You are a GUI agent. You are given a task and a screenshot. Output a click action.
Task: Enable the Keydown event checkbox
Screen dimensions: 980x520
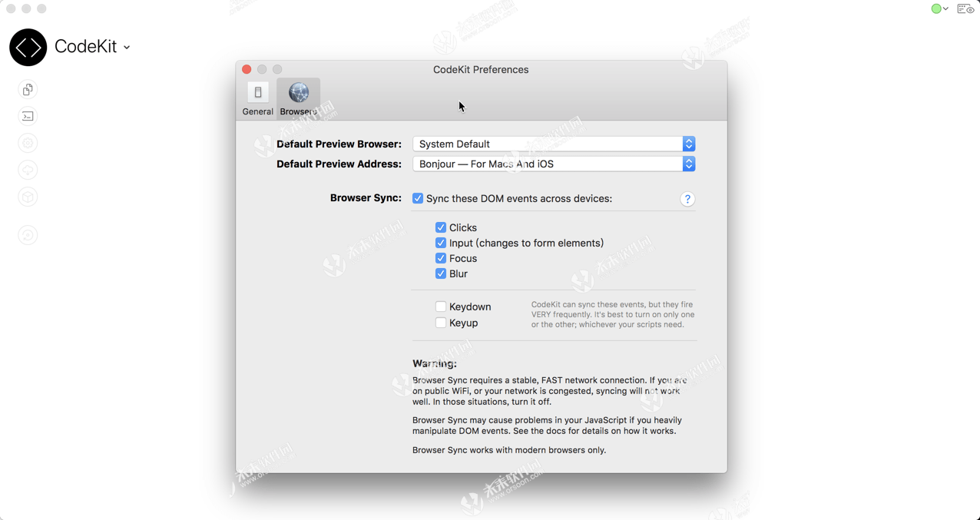(x=441, y=306)
